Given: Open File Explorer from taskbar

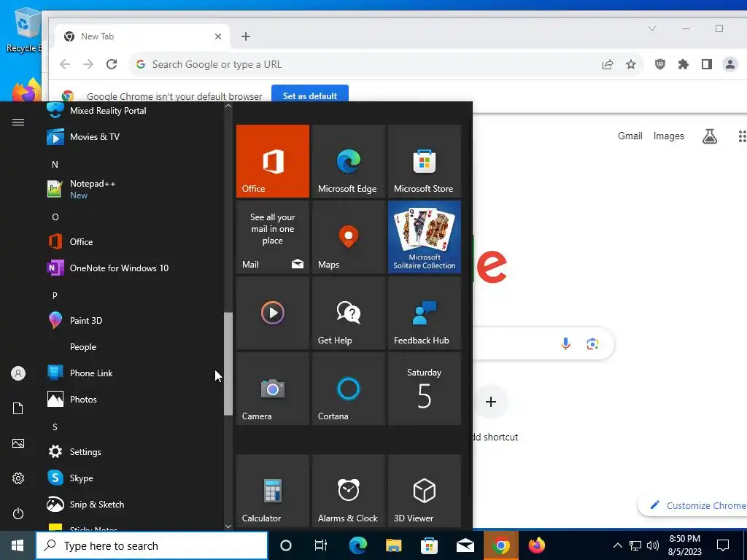Looking at the screenshot, I should click(x=393, y=545).
